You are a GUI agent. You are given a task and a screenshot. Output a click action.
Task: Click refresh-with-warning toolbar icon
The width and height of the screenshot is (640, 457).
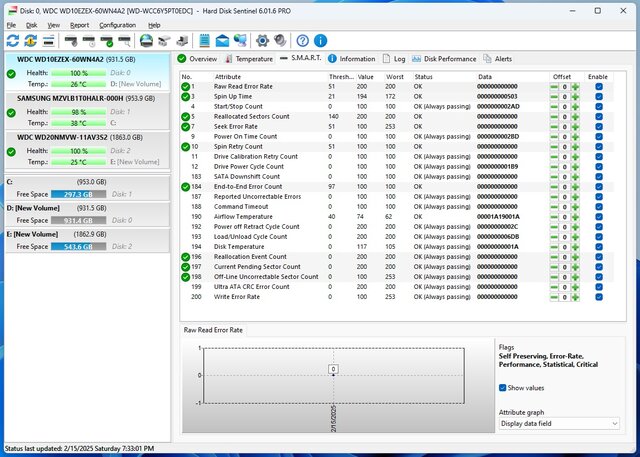coord(31,41)
